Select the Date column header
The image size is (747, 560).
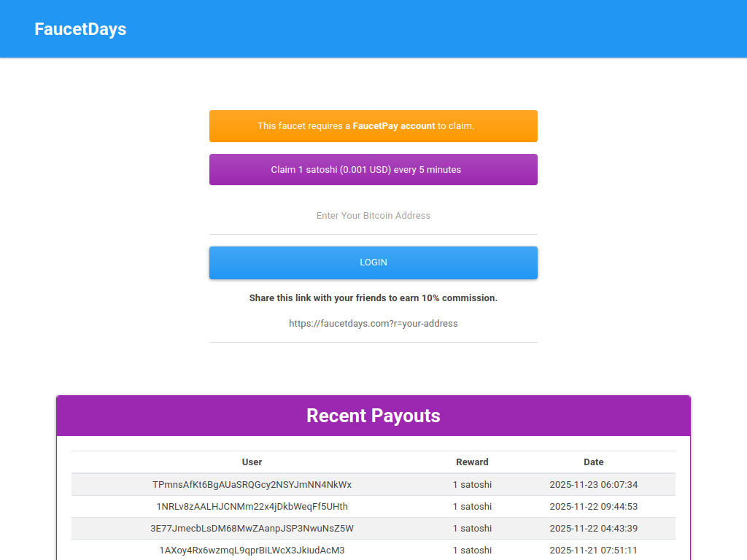tap(593, 462)
